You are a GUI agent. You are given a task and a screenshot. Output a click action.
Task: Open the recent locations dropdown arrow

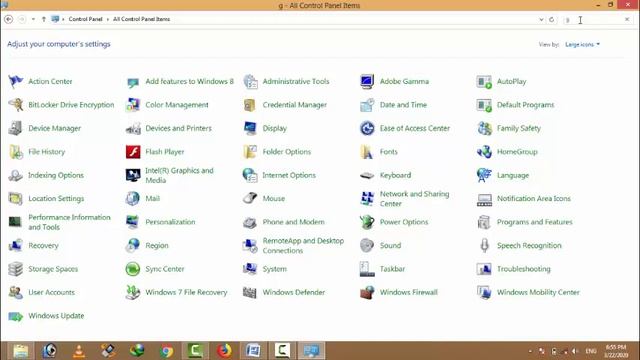tap(33, 19)
